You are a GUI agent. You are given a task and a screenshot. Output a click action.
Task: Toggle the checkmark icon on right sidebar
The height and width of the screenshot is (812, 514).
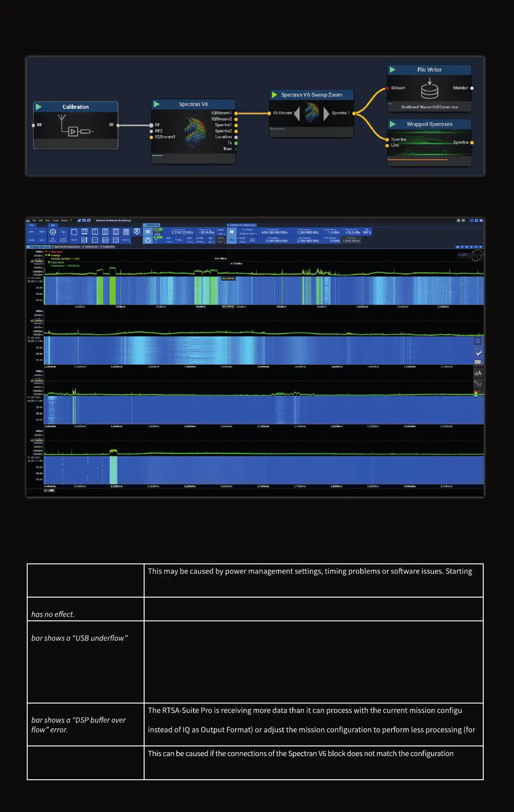(478, 353)
